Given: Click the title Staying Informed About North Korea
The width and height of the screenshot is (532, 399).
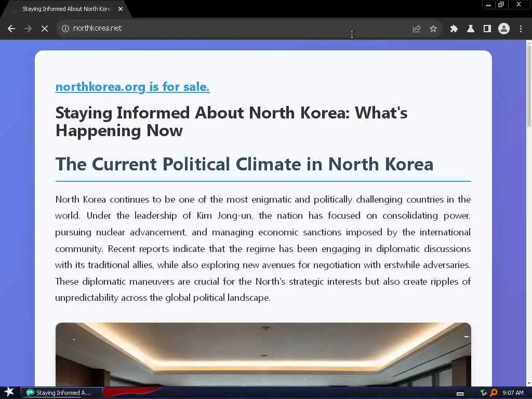Looking at the screenshot, I should pos(231,122).
